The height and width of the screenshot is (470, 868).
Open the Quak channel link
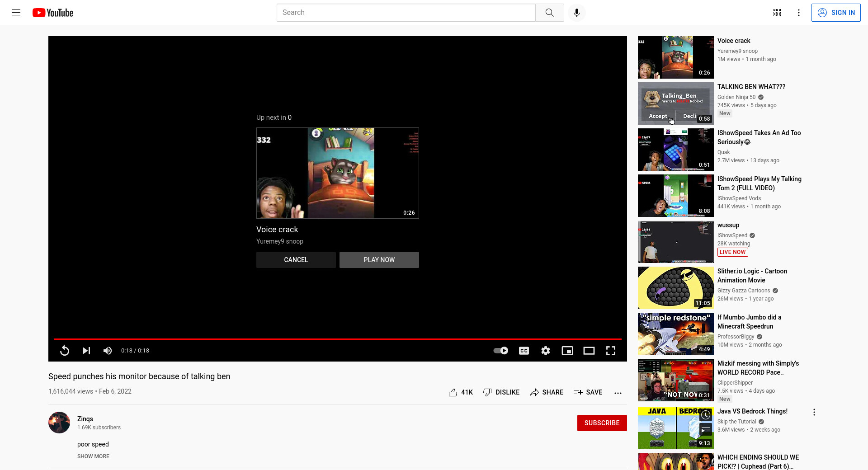pos(723,152)
